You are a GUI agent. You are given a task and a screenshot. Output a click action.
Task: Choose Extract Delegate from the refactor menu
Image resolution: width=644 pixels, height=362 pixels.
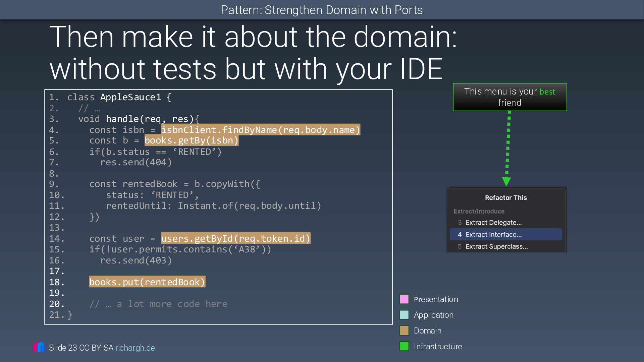(493, 223)
